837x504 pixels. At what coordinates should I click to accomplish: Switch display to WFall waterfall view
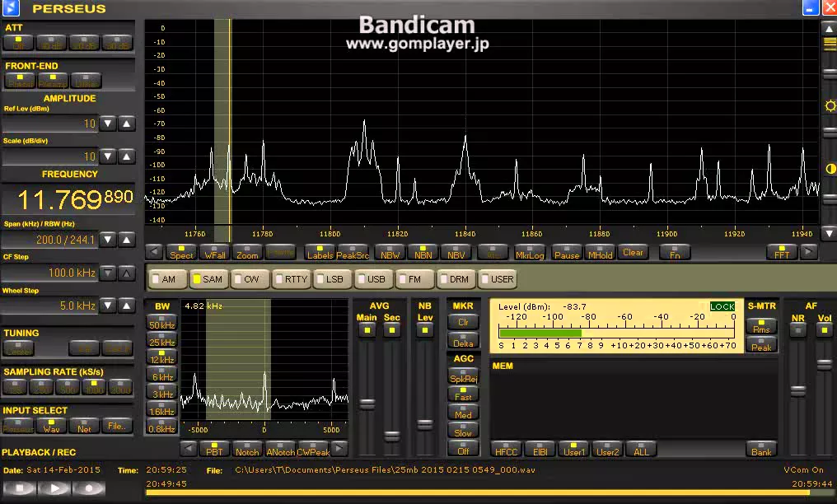[x=214, y=252]
